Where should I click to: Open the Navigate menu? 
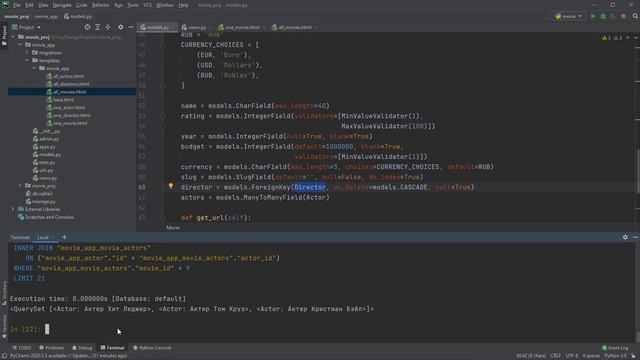pyautogui.click(x=62, y=5)
